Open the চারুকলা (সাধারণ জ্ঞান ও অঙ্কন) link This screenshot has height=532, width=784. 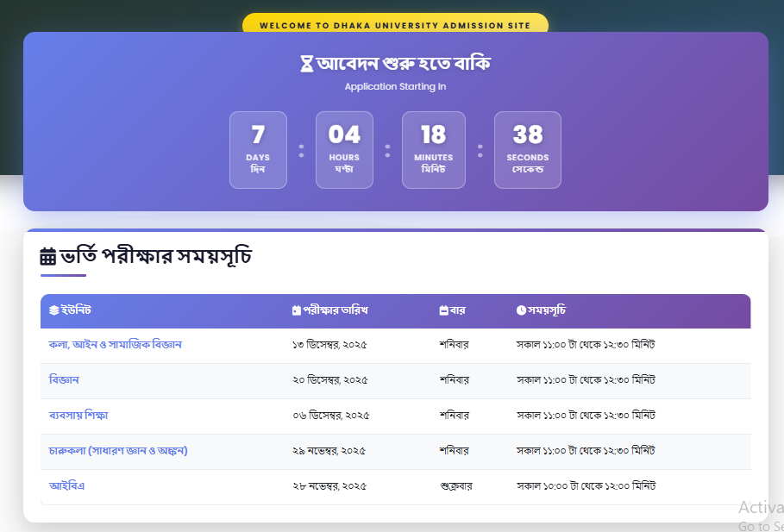coord(118,450)
